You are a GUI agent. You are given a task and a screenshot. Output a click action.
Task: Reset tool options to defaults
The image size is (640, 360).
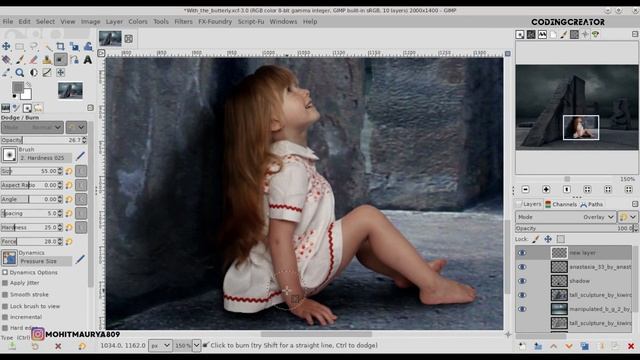tap(82, 347)
